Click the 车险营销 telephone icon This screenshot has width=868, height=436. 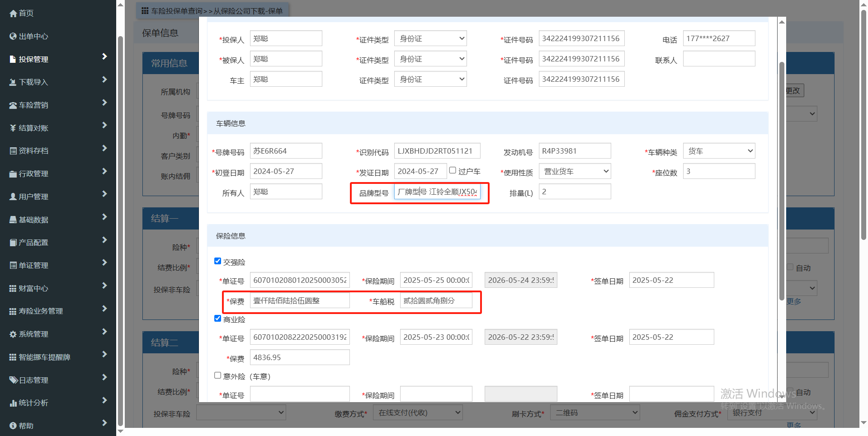coord(13,105)
